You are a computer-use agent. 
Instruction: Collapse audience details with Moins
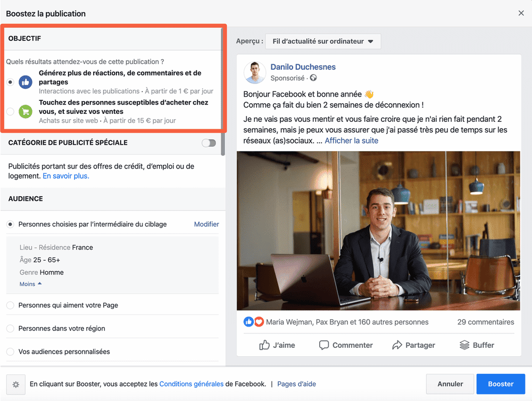[30, 284]
